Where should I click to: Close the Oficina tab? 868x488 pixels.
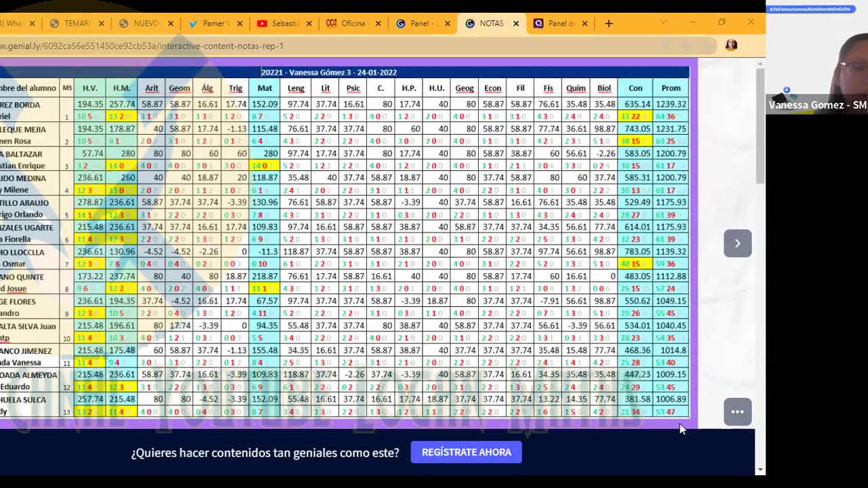coord(378,23)
